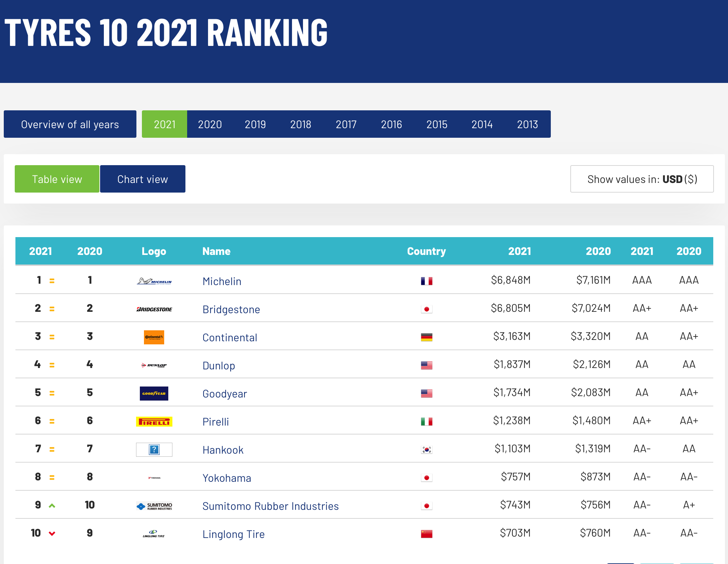The height and width of the screenshot is (564, 728).
Task: Click the Sumitomo Rubber Industries logo
Action: pos(154,506)
